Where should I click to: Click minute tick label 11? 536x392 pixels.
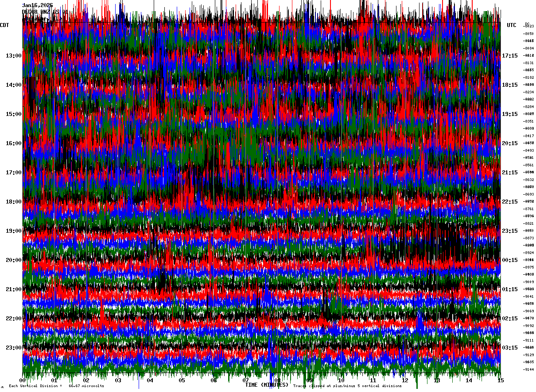point(373,380)
